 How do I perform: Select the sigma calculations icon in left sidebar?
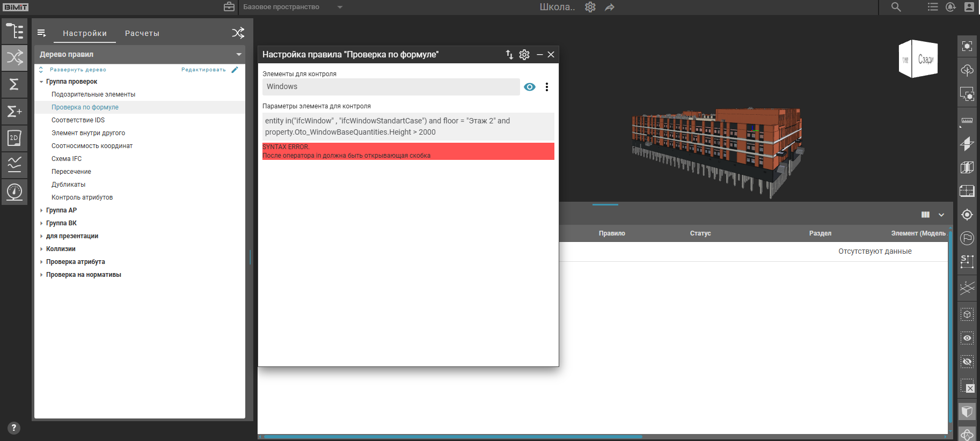point(14,84)
